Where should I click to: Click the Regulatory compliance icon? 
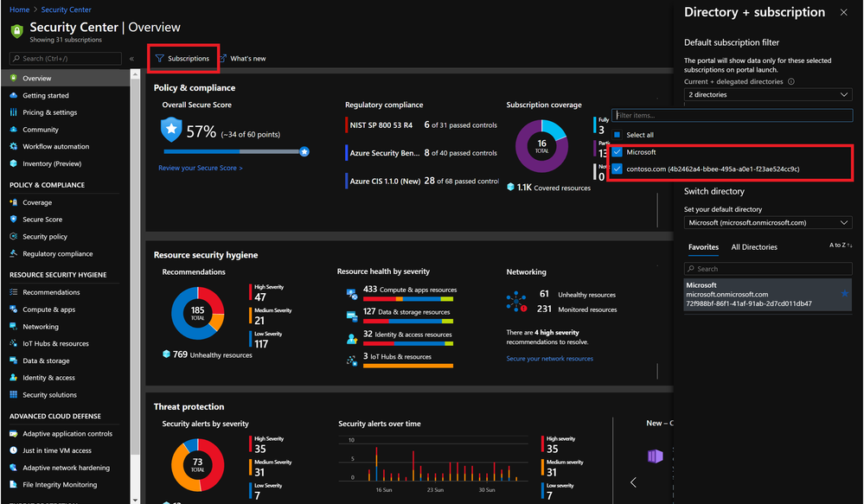(x=14, y=253)
